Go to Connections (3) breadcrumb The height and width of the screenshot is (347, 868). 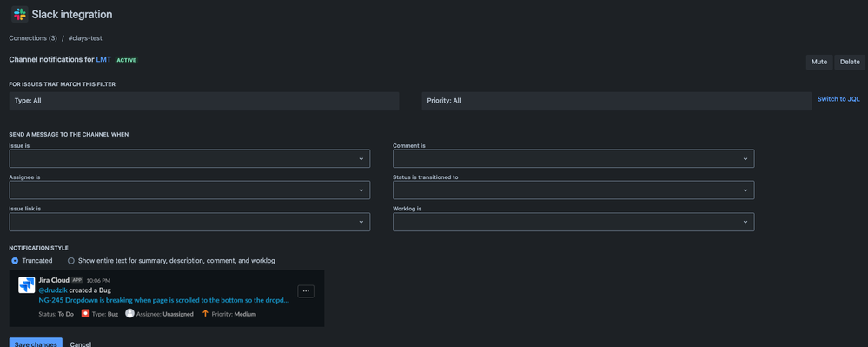click(33, 38)
